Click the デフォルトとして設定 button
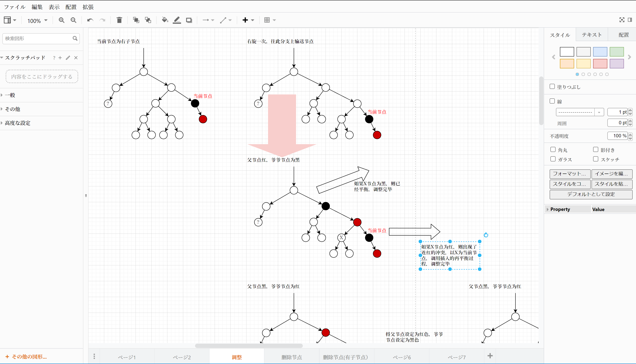This screenshot has height=364, width=636. coord(591,194)
